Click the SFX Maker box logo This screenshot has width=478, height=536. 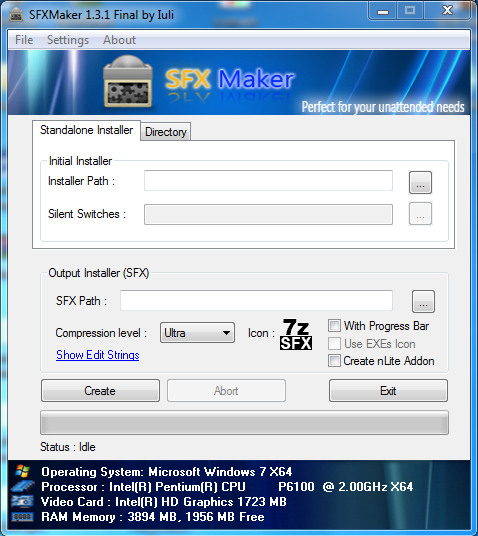[128, 81]
